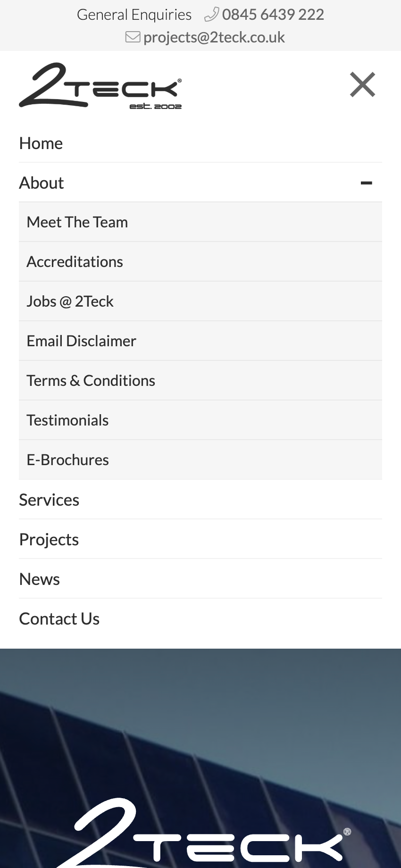Click the envelope email icon
The image size is (401, 868).
point(133,37)
